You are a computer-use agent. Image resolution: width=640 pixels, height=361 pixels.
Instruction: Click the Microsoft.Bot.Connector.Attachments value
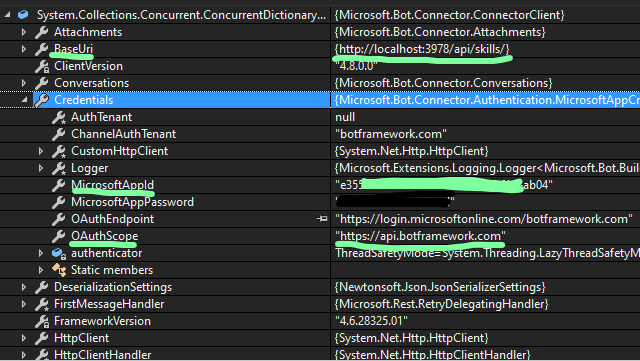[x=440, y=32]
